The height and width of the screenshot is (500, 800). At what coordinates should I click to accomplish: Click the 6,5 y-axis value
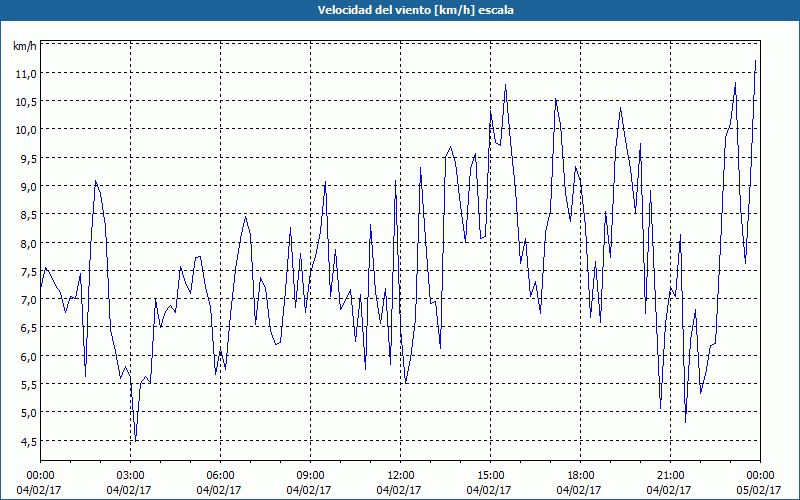click(29, 328)
